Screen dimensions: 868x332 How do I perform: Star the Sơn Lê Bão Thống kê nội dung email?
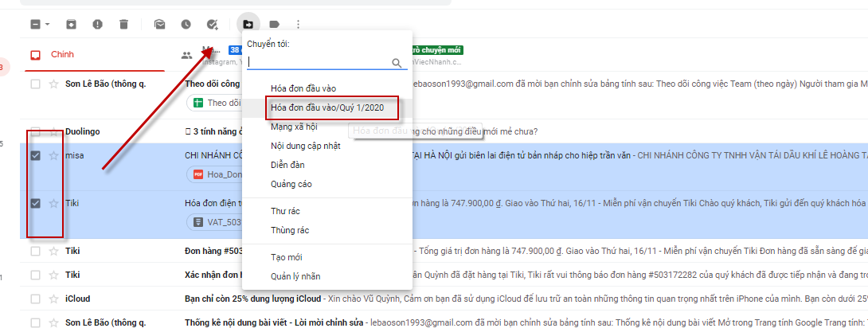[x=53, y=322]
